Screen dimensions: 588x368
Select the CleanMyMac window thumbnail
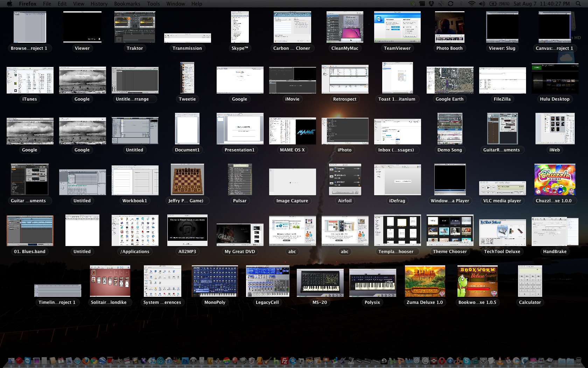coord(345,27)
